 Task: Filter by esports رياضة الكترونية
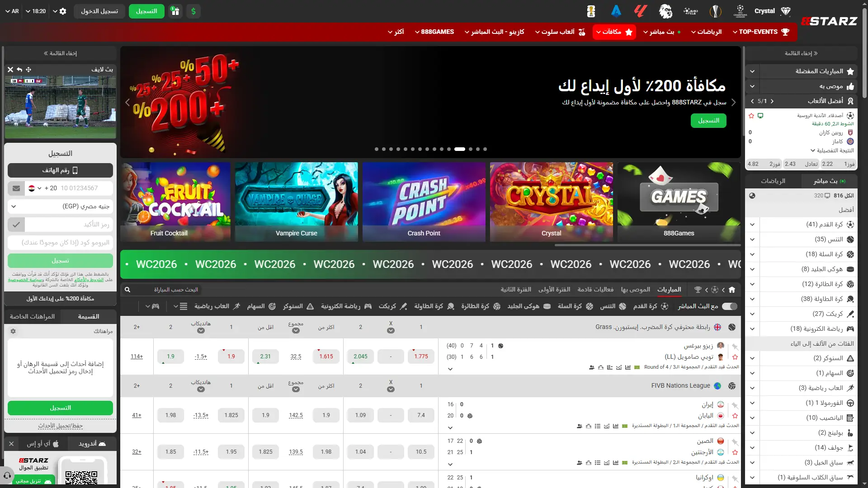tap(346, 306)
